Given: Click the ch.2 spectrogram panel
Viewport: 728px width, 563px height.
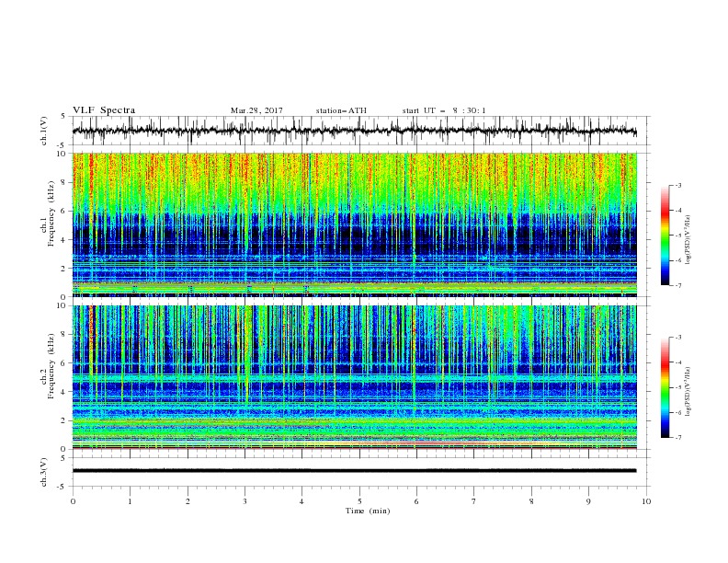Looking at the screenshot, I should 355,377.
